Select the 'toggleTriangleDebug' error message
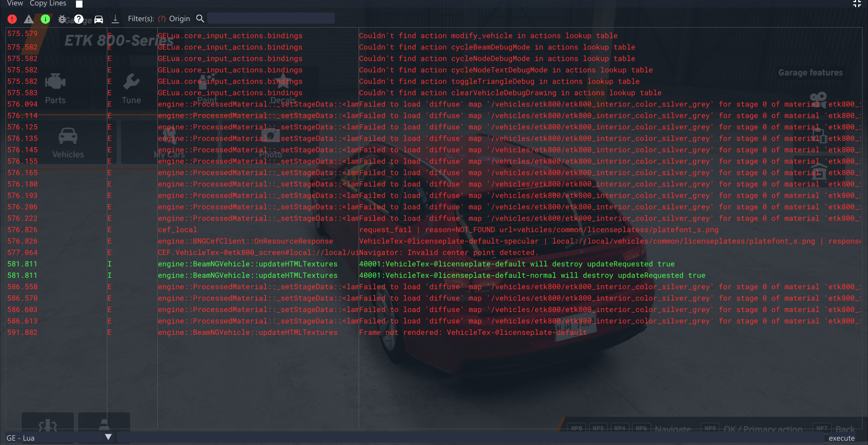 click(x=499, y=81)
